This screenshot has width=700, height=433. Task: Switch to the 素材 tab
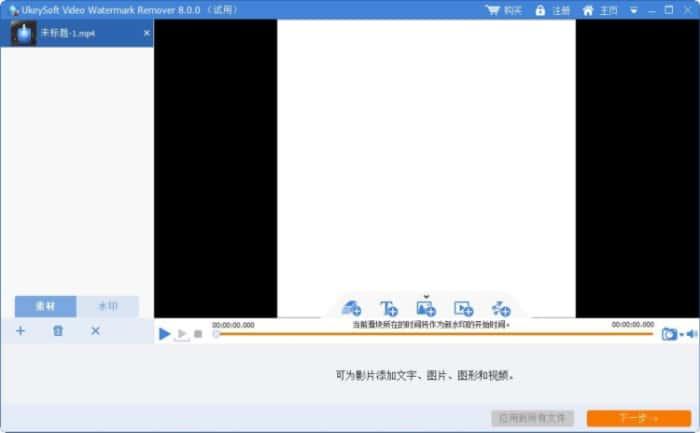[46, 306]
